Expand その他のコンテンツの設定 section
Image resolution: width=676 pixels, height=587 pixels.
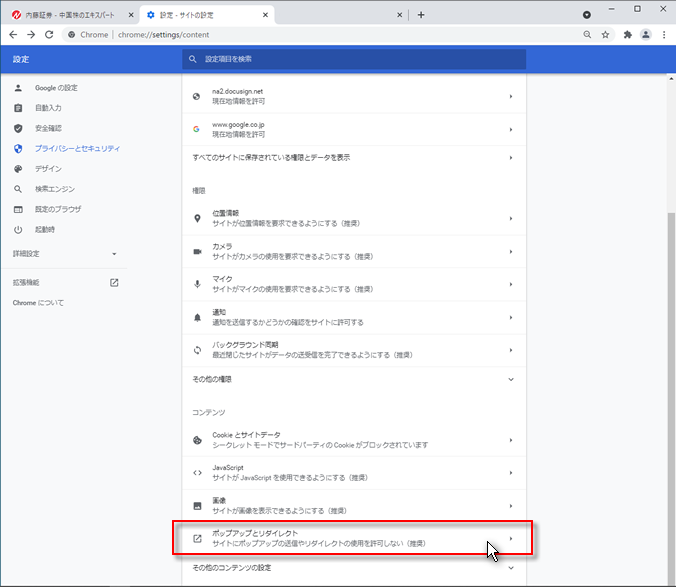(350, 569)
